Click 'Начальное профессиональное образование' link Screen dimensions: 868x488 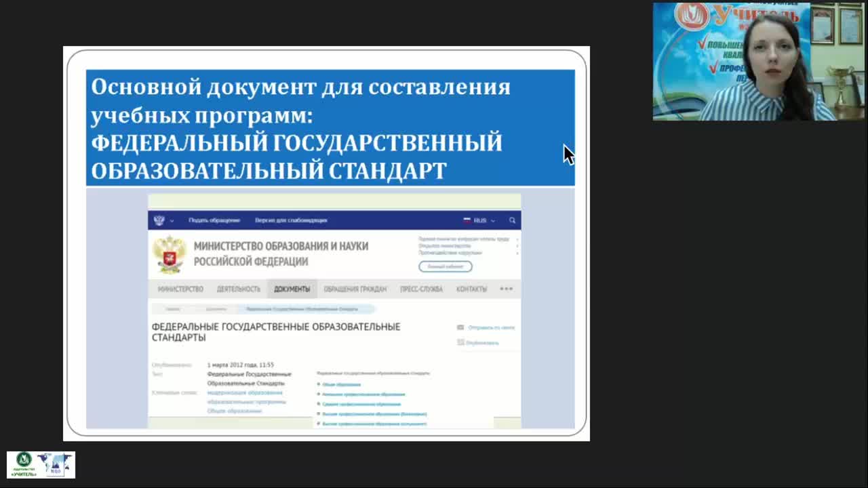click(x=363, y=394)
